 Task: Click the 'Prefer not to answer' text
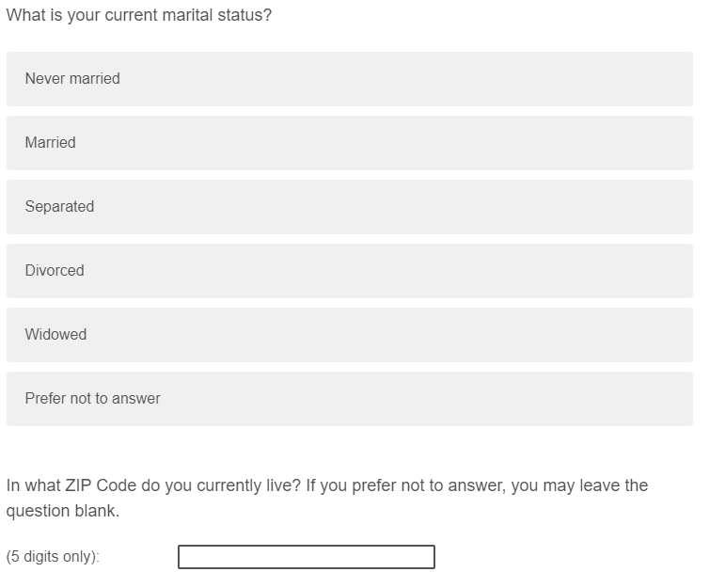92,399
